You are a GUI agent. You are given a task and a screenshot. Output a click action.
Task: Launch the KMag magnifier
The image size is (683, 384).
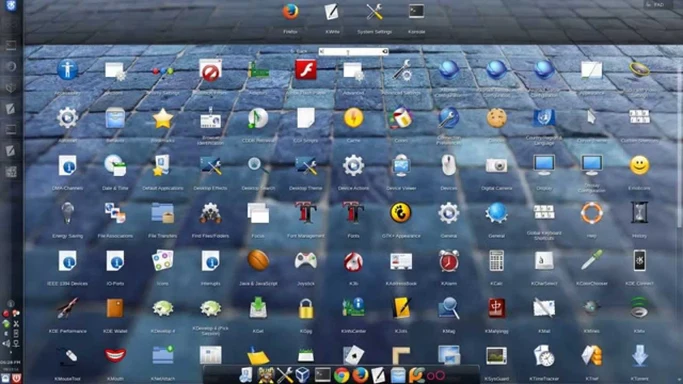(x=449, y=309)
